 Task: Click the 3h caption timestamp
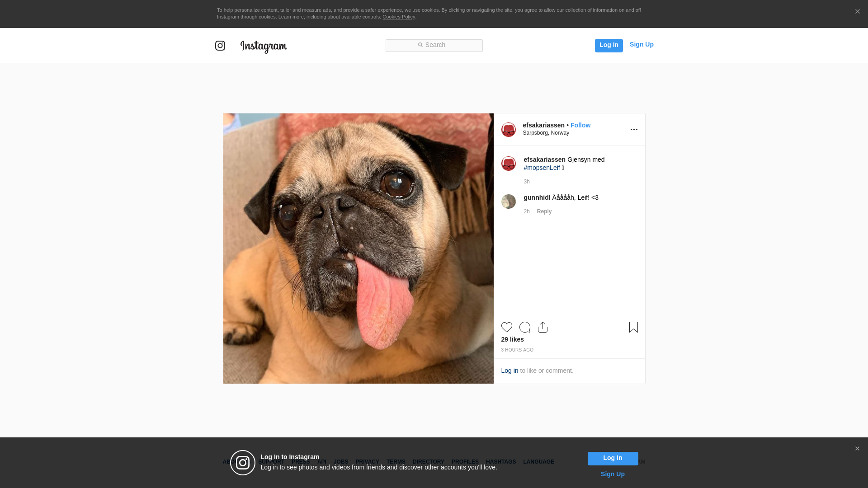pos(527,182)
